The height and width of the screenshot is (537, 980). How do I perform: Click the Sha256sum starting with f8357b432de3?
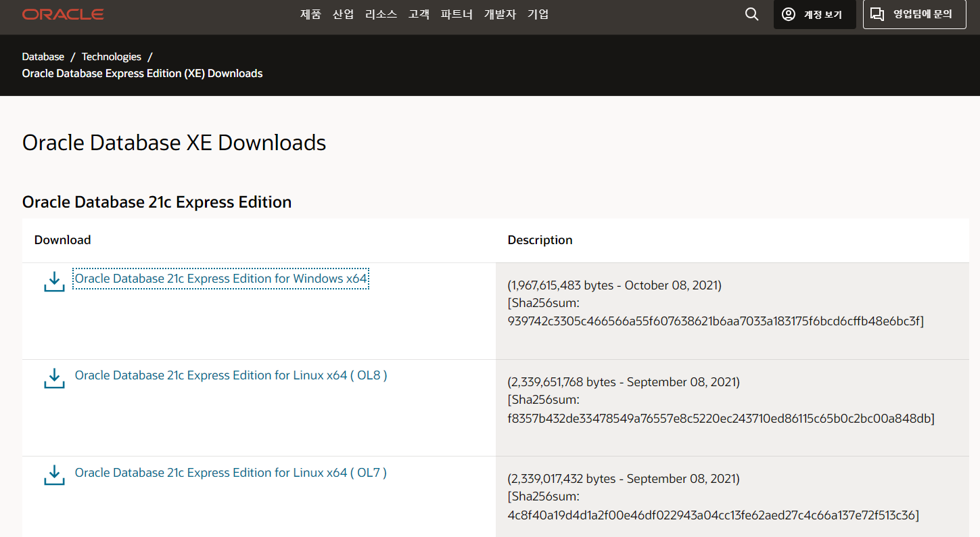721,419
